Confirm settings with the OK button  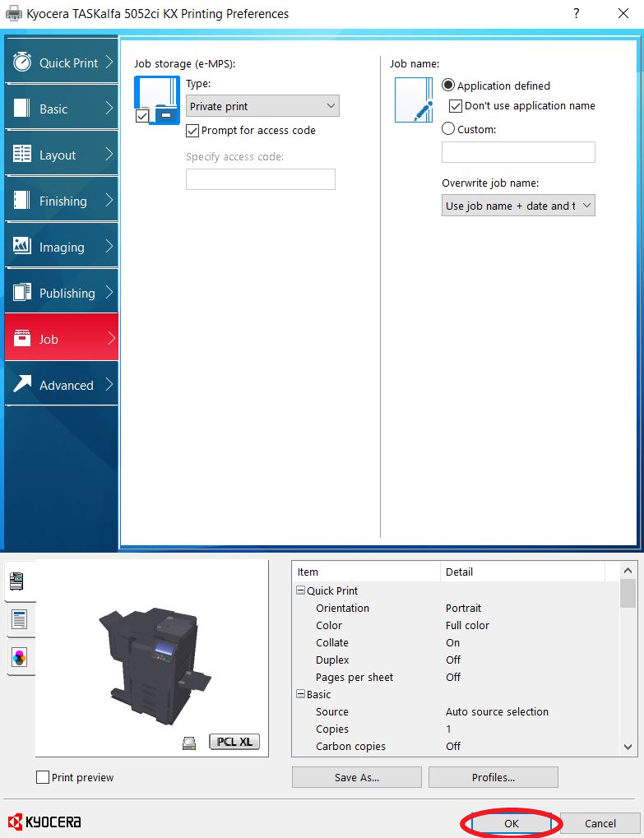(511, 823)
